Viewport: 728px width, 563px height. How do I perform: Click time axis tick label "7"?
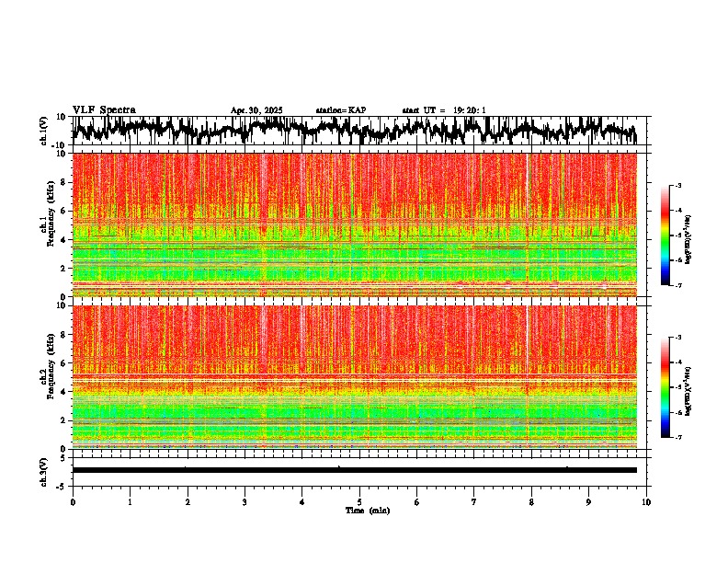(474, 502)
